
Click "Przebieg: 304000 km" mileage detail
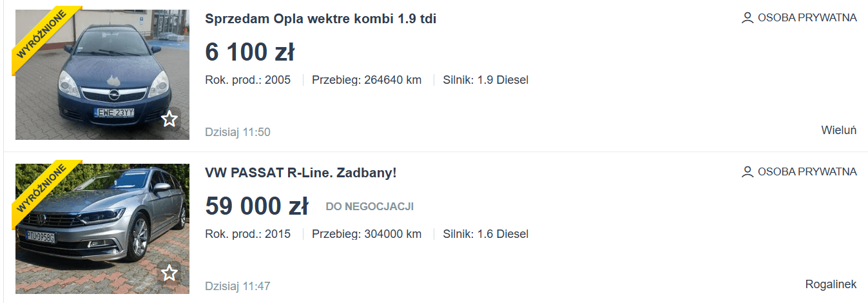(366, 234)
